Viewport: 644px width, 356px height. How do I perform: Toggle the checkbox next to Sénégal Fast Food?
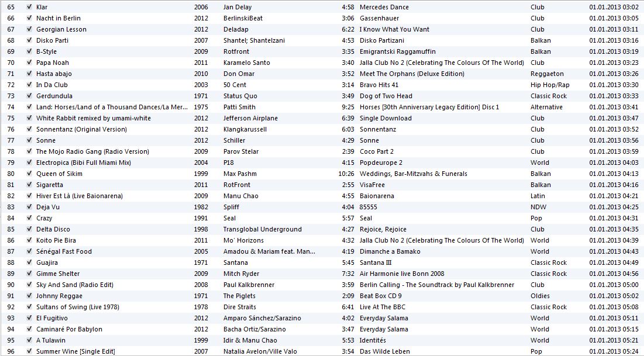click(x=29, y=251)
